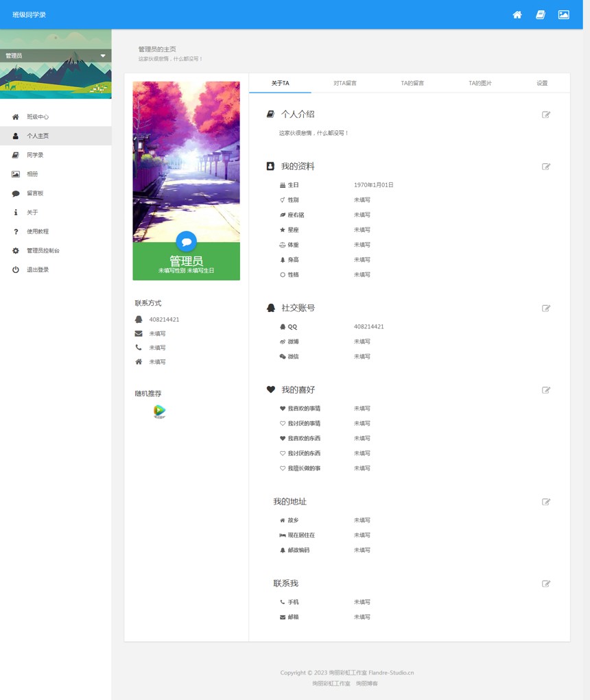Click the 星座 row label
The width and height of the screenshot is (590, 700).
click(293, 230)
